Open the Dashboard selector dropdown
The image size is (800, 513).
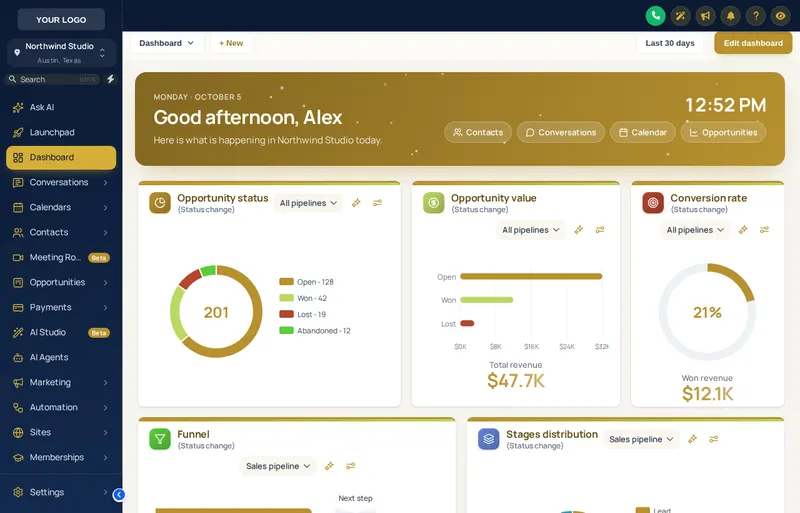pyautogui.click(x=166, y=43)
